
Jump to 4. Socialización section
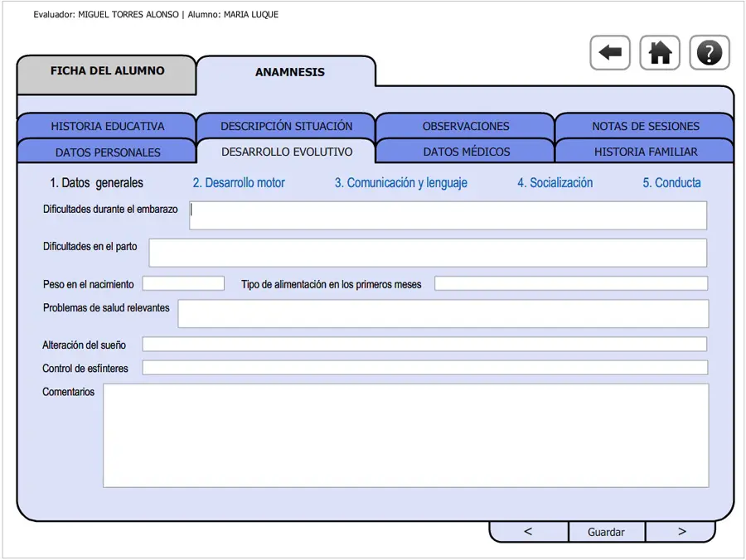[x=555, y=182]
